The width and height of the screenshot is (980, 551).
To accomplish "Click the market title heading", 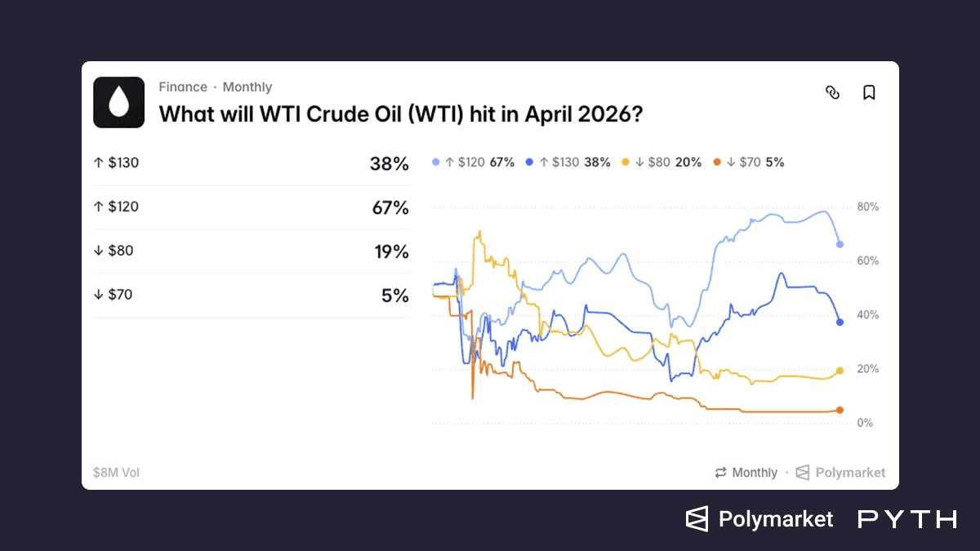I will click(x=400, y=113).
